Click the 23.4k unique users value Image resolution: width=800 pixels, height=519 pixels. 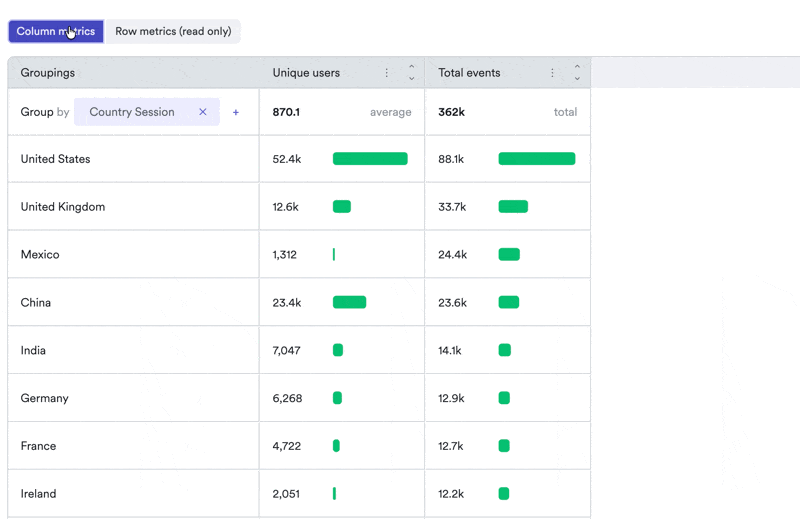click(287, 302)
